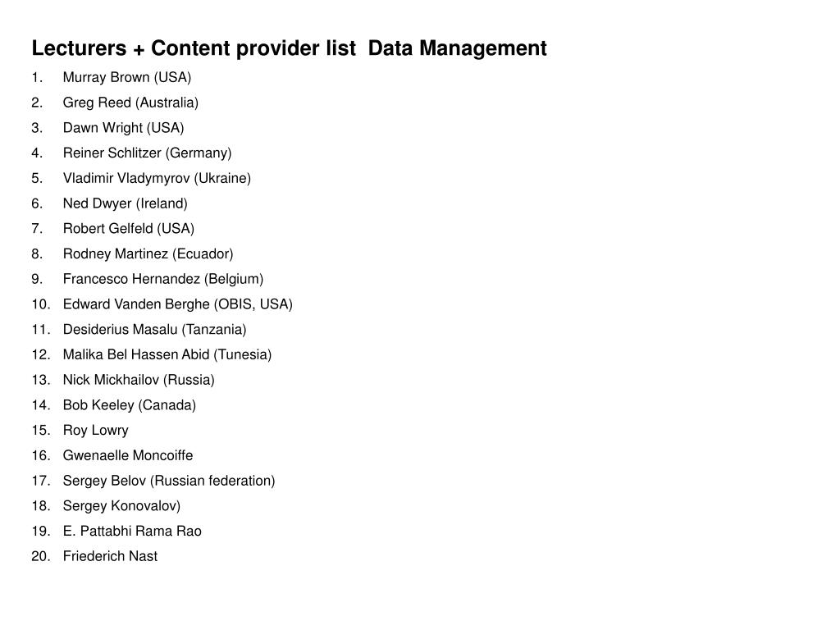Select the Murray Brown (USA) entry

pyautogui.click(x=127, y=77)
